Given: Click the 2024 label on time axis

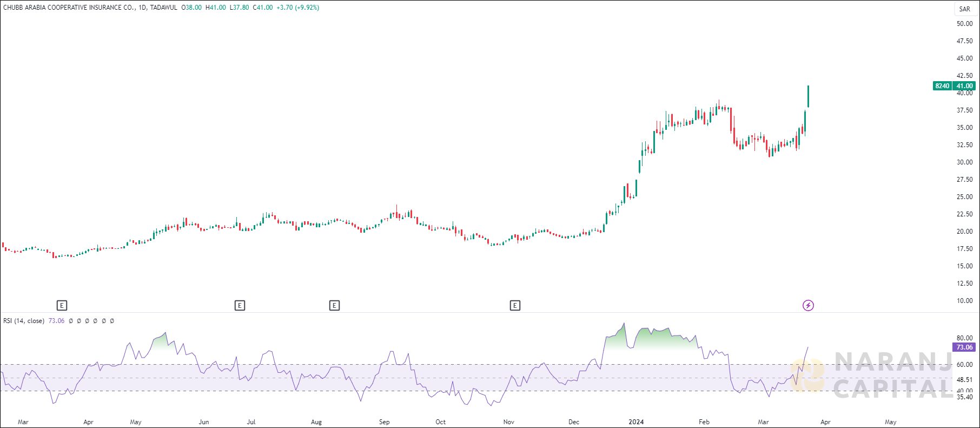Looking at the screenshot, I should [x=636, y=422].
